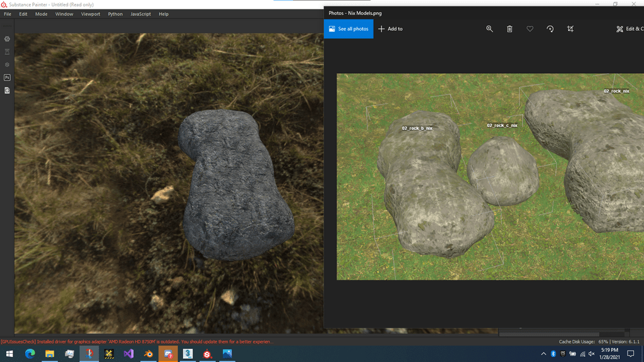Show hidden system tray icons

pos(544,354)
